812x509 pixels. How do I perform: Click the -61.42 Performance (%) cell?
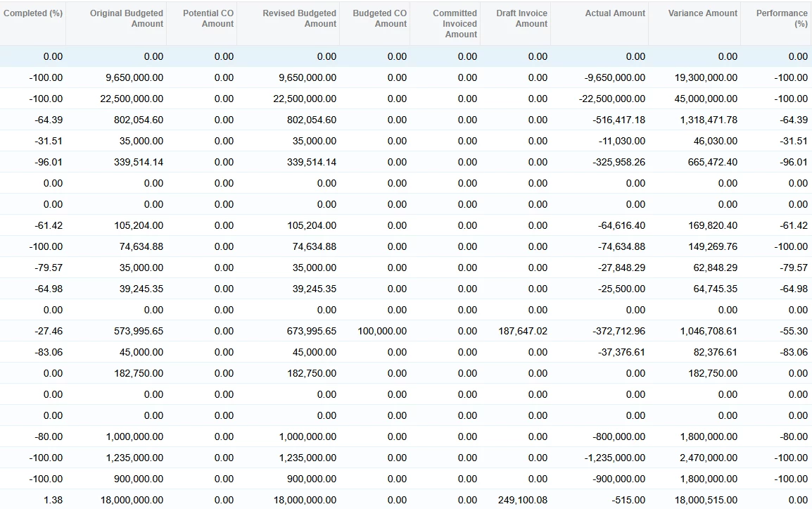point(794,225)
